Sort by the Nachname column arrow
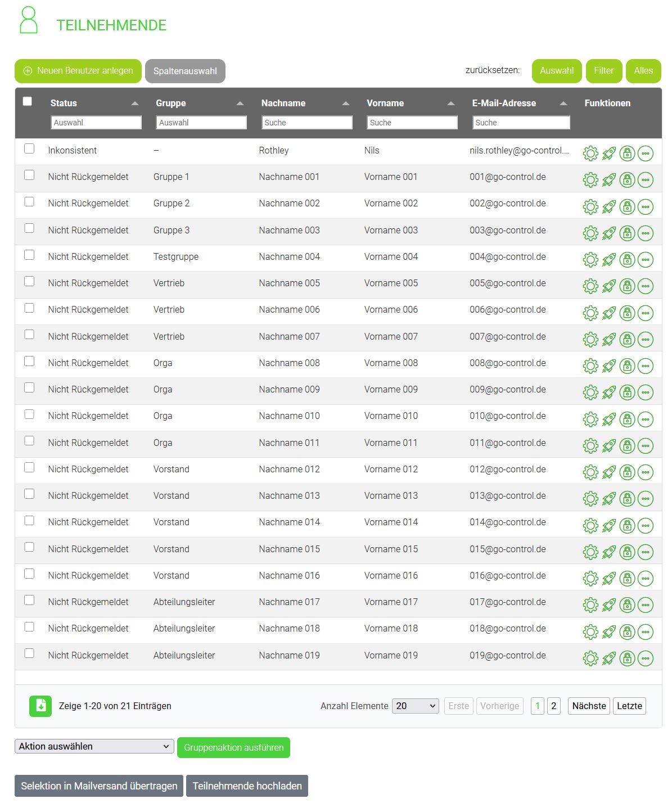 pyautogui.click(x=346, y=103)
